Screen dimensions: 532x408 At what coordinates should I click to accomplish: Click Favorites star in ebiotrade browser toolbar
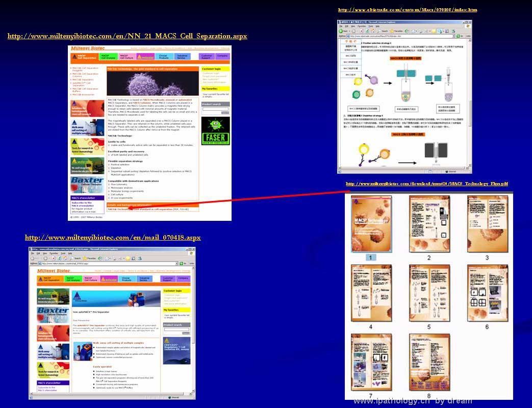tap(392, 31)
